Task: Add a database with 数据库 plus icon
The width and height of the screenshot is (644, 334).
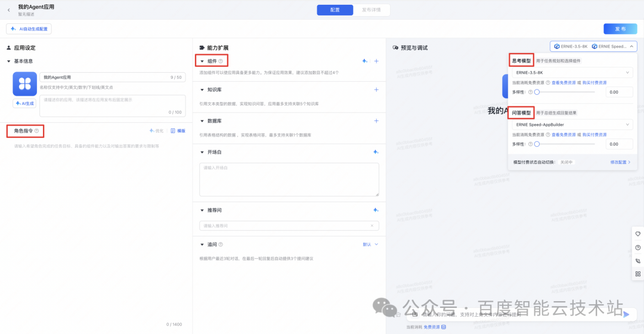Action: tap(376, 121)
